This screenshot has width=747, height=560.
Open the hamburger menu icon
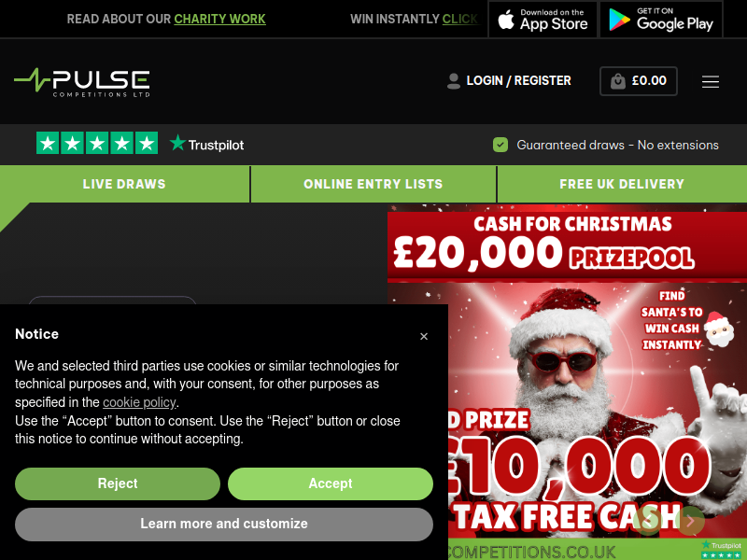[x=710, y=81]
